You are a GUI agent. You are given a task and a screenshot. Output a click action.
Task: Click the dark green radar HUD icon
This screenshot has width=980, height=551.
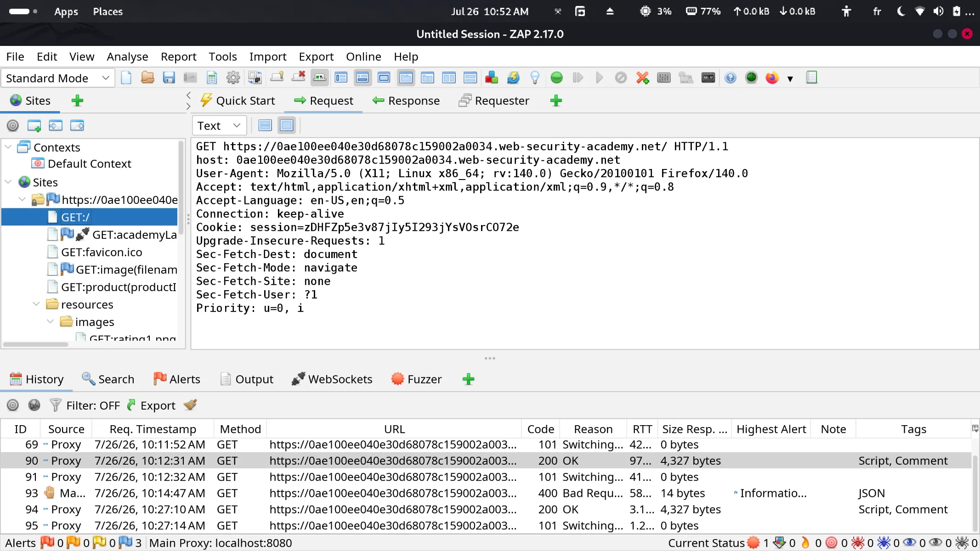[751, 78]
